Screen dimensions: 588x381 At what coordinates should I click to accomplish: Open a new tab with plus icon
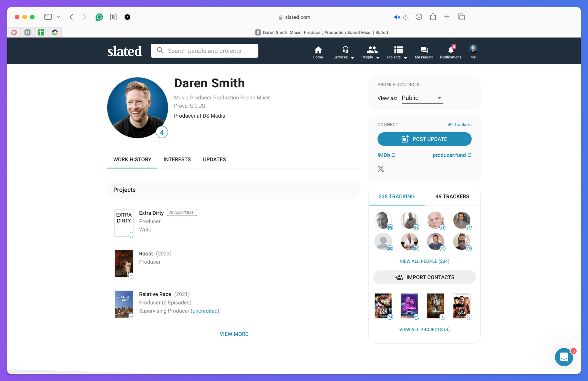tap(447, 17)
